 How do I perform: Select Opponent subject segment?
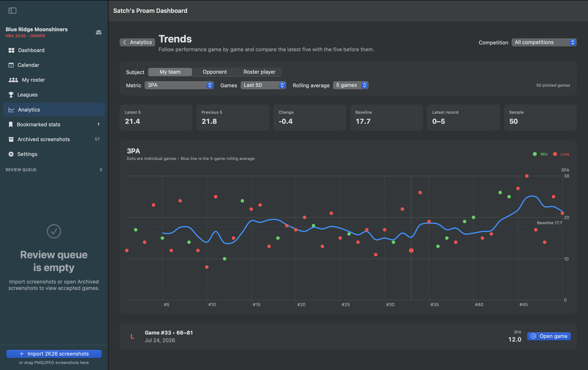[215, 72]
